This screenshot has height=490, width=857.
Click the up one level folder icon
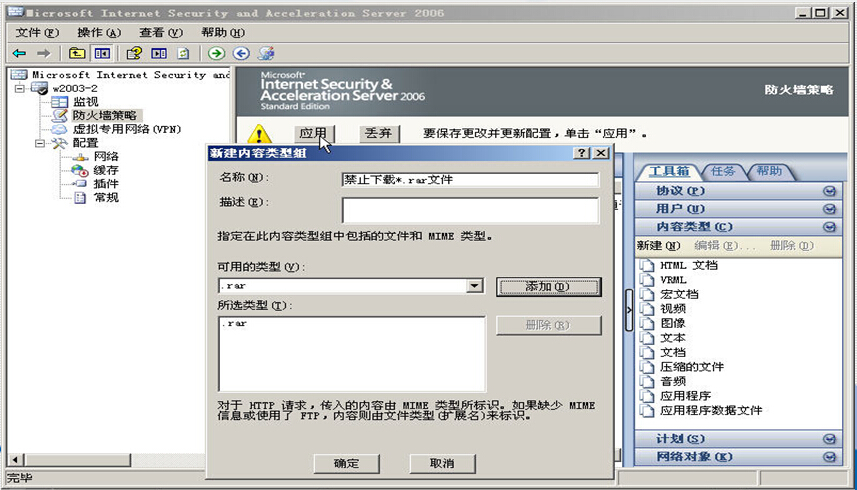click(x=77, y=53)
